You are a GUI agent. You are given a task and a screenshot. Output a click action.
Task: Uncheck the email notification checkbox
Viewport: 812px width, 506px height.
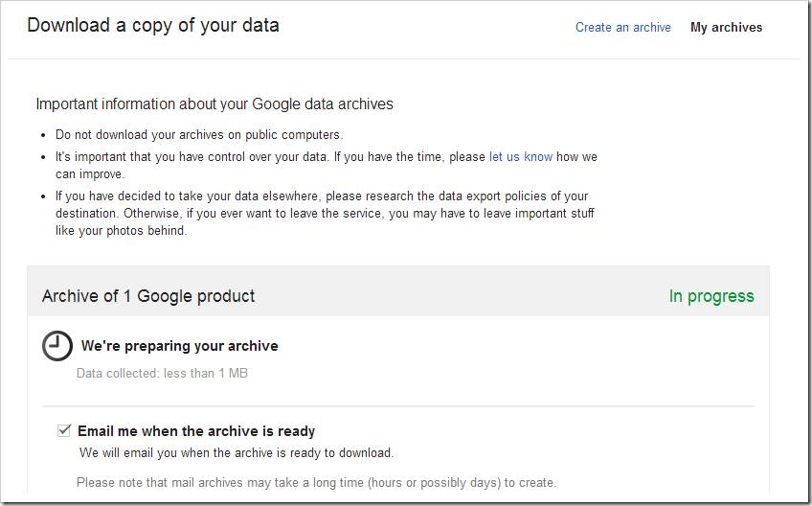pyautogui.click(x=64, y=430)
